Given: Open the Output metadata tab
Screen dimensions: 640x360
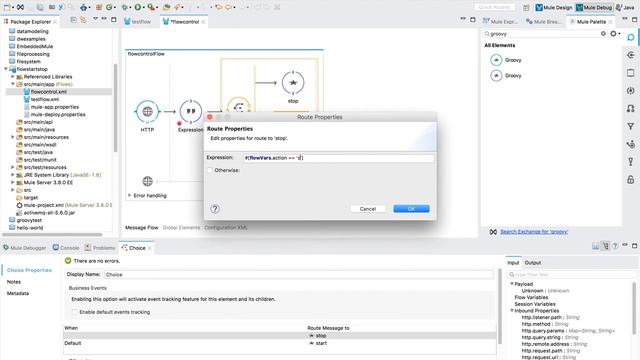Looking at the screenshot, I should click(x=533, y=263).
